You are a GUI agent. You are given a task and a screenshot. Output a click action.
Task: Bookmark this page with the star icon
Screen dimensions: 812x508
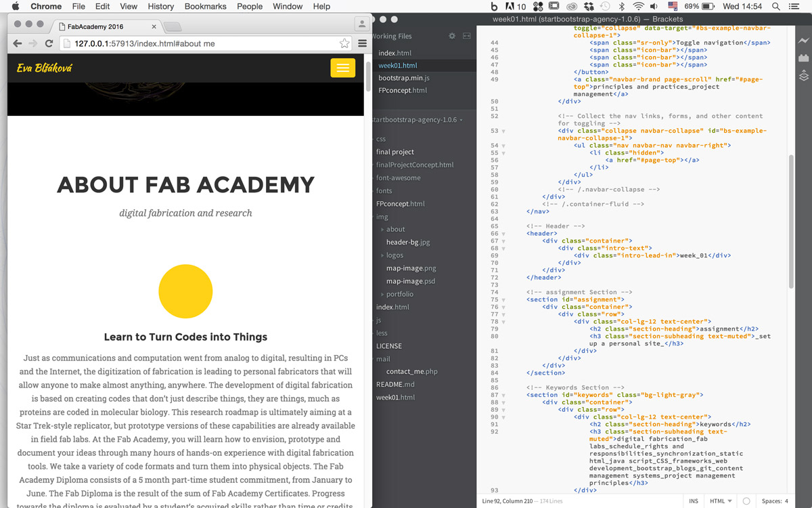tap(344, 43)
